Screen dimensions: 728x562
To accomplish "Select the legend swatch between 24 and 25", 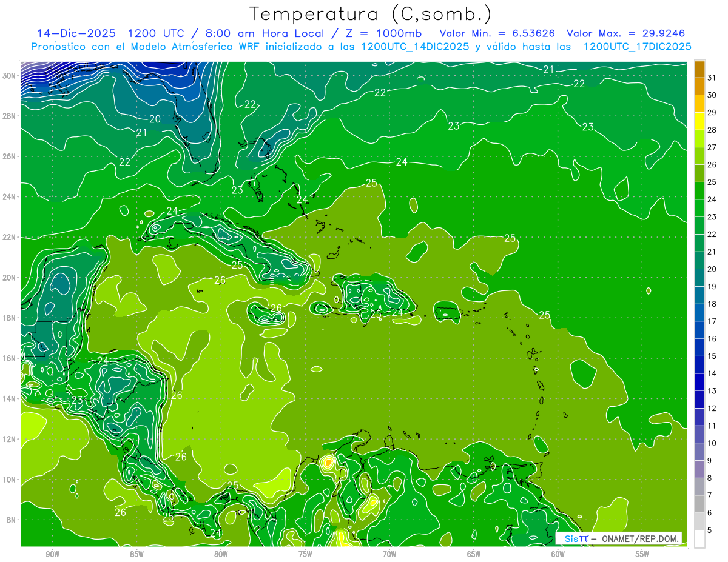I will pyautogui.click(x=699, y=190).
